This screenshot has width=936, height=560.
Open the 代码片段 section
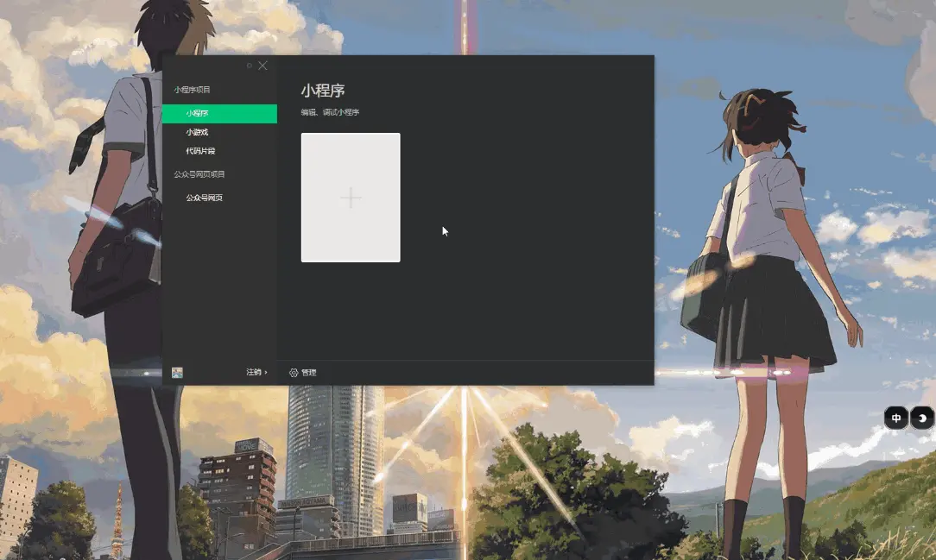pyautogui.click(x=200, y=151)
